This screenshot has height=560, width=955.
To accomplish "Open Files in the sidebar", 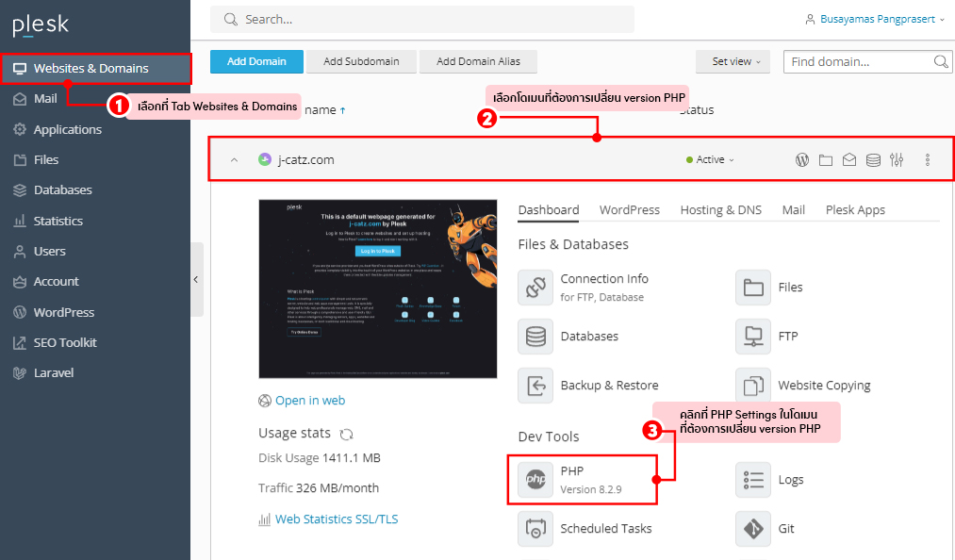I will tap(36, 159).
